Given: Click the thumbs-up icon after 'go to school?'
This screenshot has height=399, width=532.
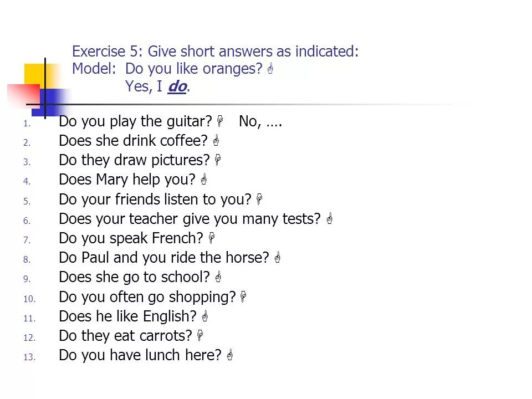Looking at the screenshot, I should point(218,277).
